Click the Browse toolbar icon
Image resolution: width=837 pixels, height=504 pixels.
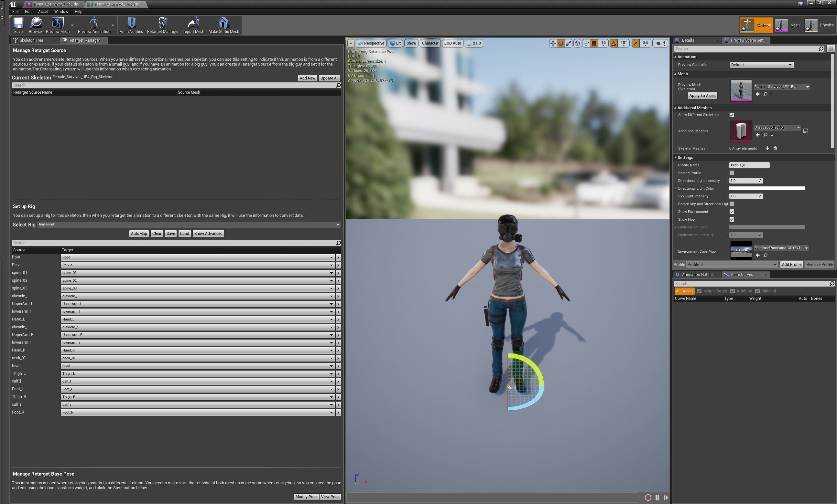35,25
